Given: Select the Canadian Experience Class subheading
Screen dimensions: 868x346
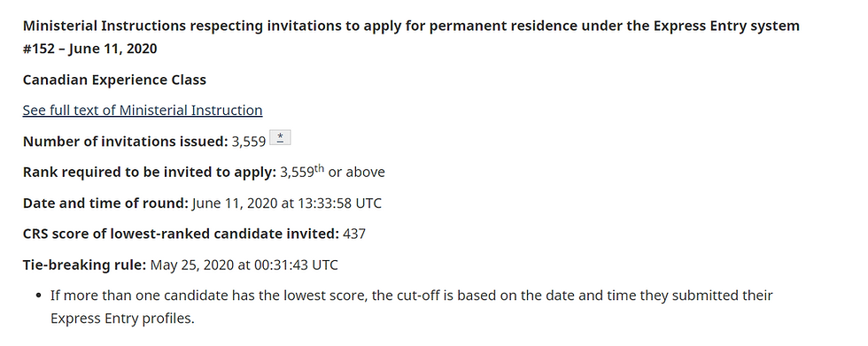Looking at the screenshot, I should [114, 81].
